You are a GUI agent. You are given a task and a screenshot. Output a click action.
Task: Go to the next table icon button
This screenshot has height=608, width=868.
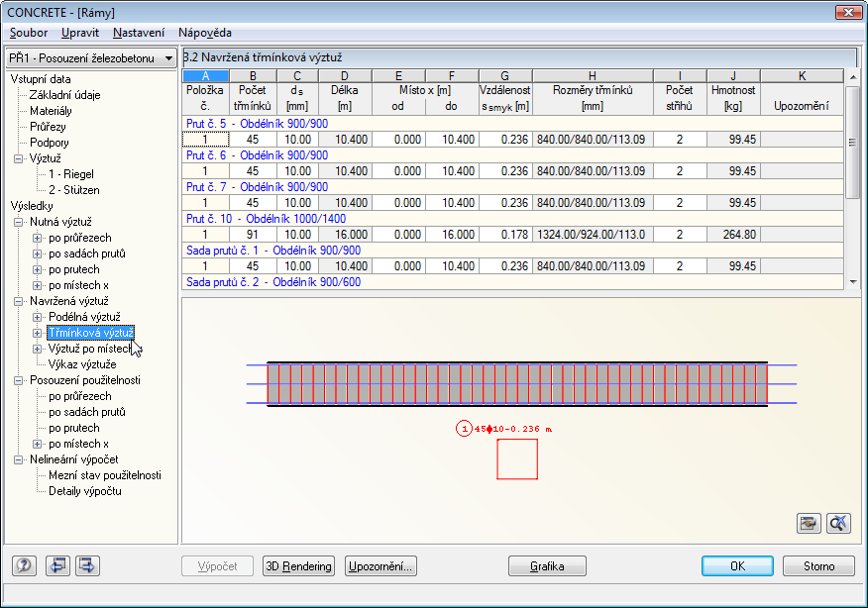coord(87,565)
